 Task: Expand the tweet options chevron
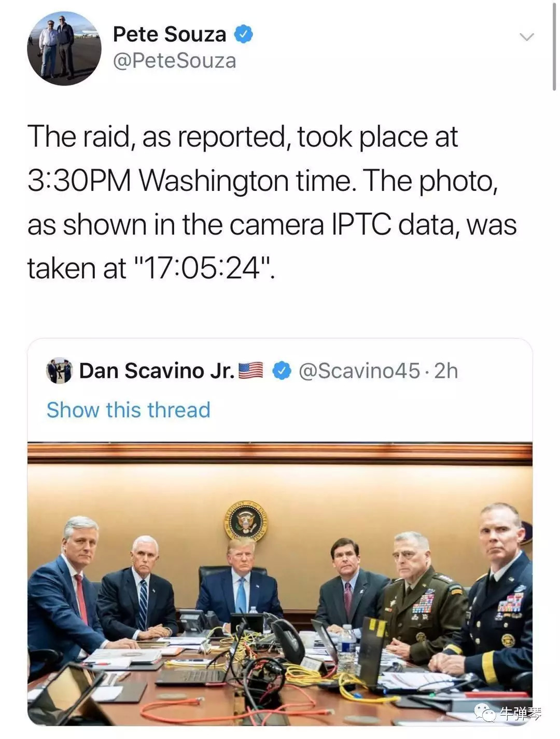(527, 37)
